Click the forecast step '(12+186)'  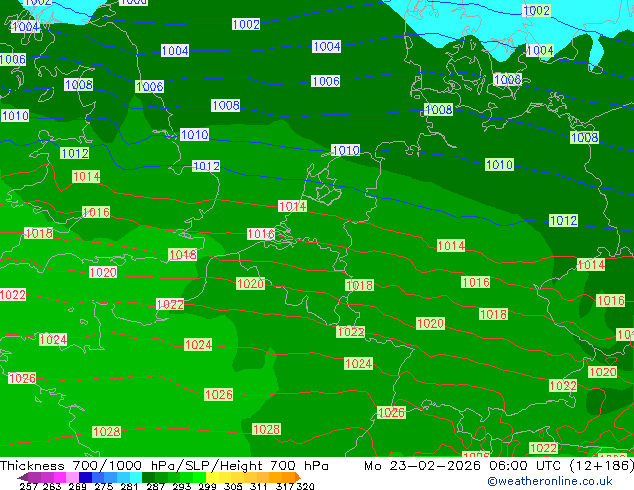(x=602, y=466)
